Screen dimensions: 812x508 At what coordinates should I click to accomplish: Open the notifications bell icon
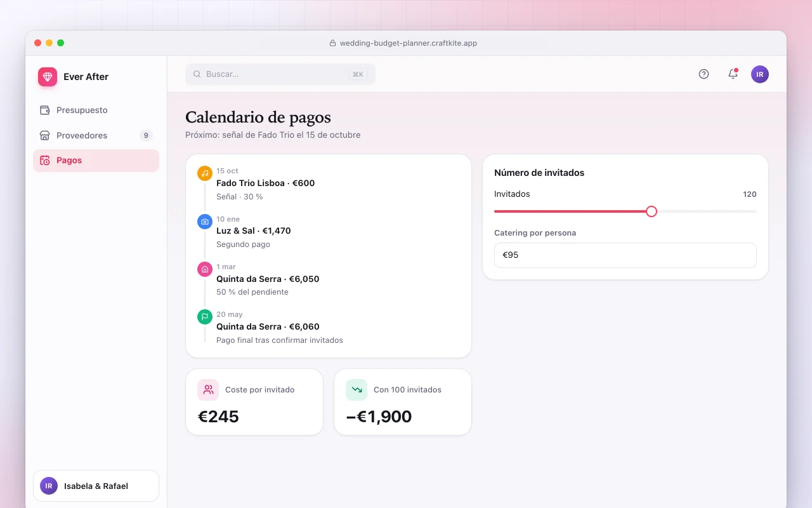pyautogui.click(x=733, y=74)
